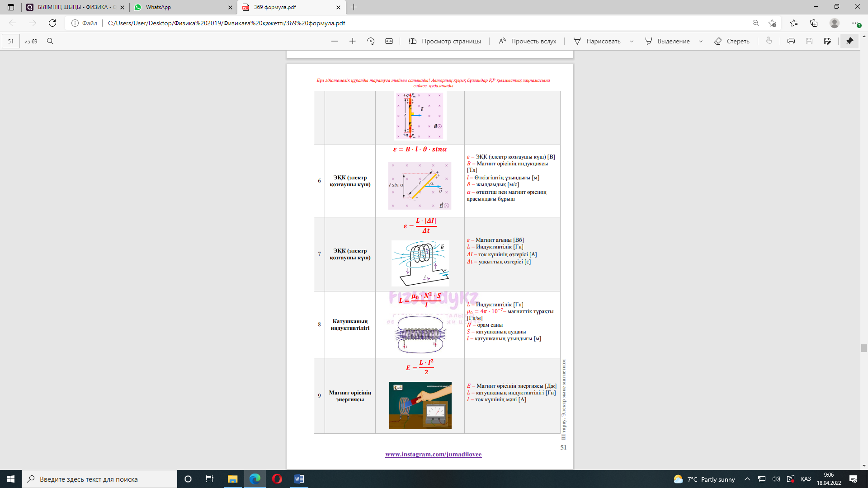This screenshot has height=488, width=868.
Task: Toggle the Erase (Стереть) tool
Action: [x=731, y=41]
